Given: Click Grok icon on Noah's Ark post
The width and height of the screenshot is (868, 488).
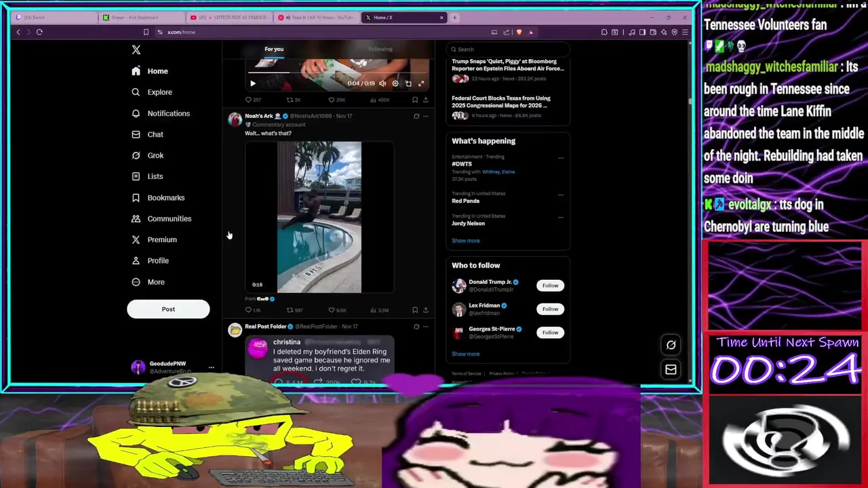Looking at the screenshot, I should click(x=416, y=116).
